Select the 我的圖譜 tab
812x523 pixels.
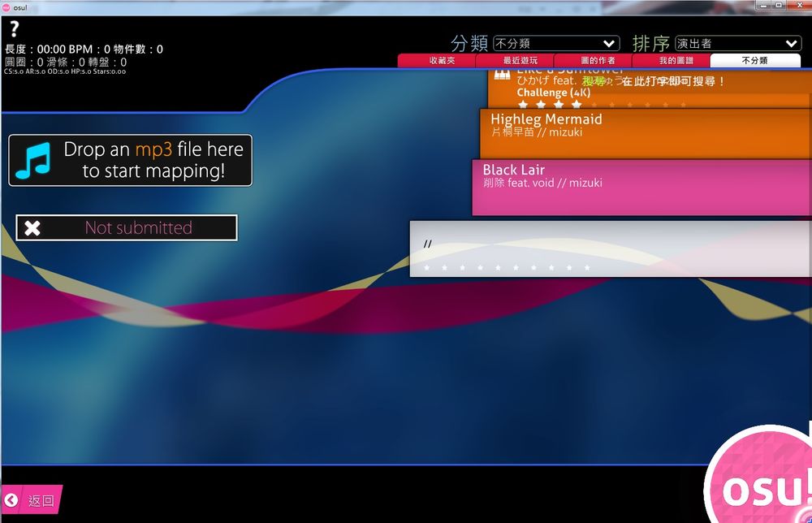click(676, 60)
